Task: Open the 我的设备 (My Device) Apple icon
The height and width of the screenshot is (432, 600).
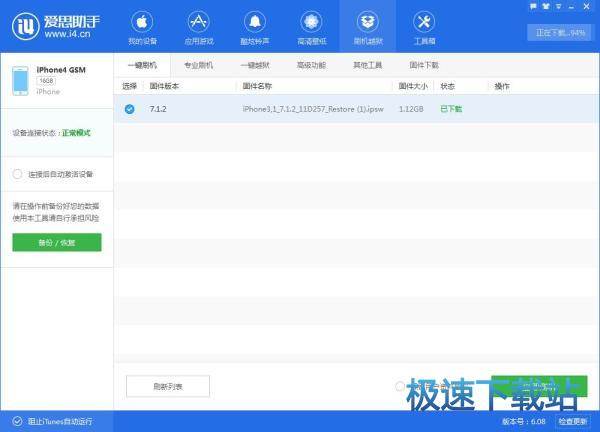Action: [142, 22]
